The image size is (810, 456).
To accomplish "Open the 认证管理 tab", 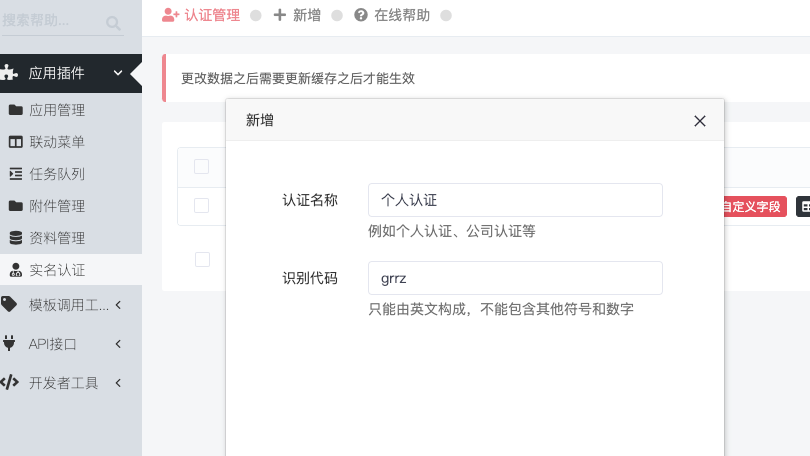I will 201,15.
